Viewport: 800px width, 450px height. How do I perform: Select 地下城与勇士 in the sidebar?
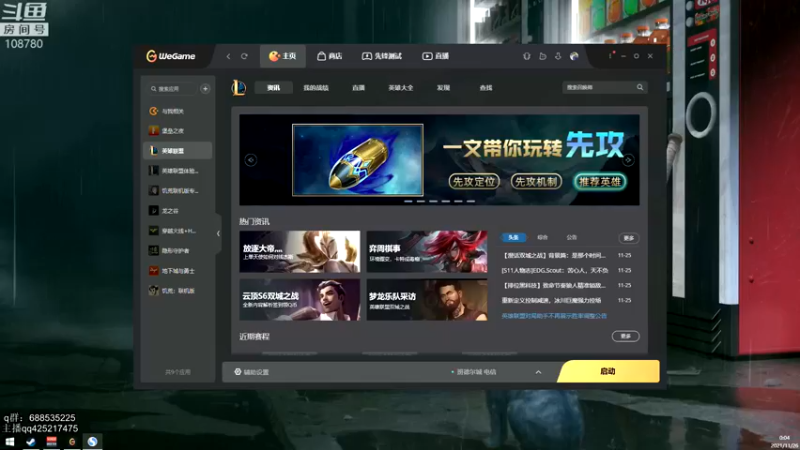point(178,270)
